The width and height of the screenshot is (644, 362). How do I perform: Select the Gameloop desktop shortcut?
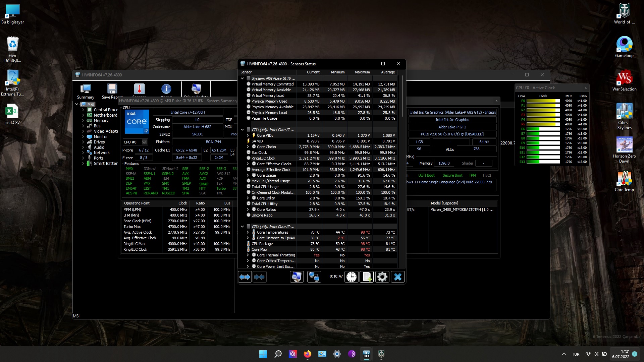point(624,47)
